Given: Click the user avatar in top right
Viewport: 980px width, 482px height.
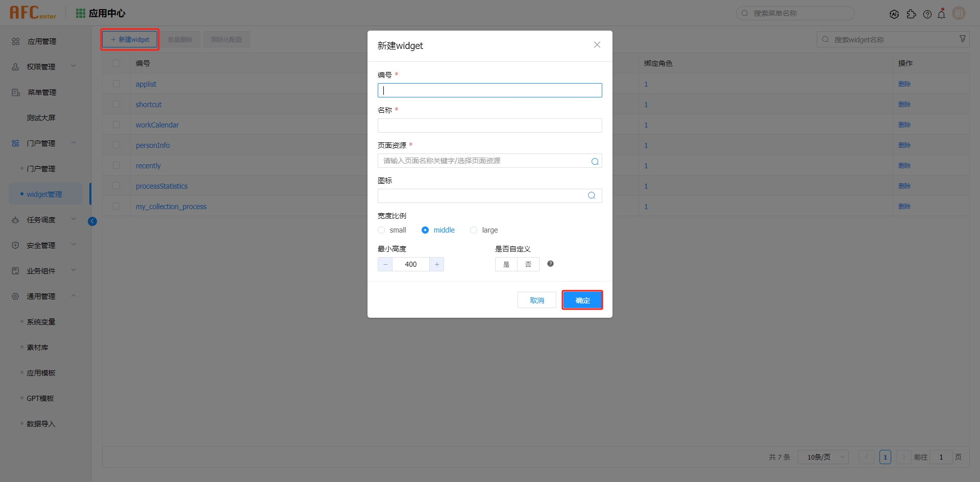Looking at the screenshot, I should click(x=959, y=13).
